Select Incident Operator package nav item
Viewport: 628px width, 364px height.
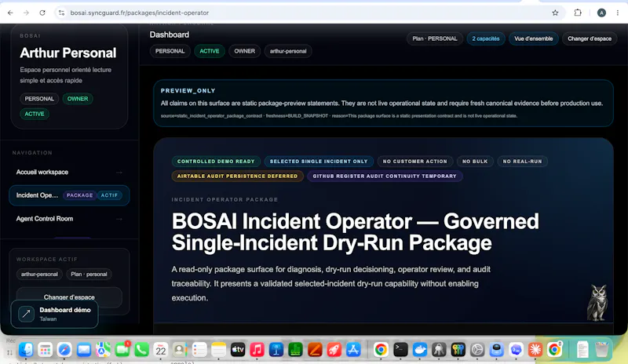click(x=69, y=195)
